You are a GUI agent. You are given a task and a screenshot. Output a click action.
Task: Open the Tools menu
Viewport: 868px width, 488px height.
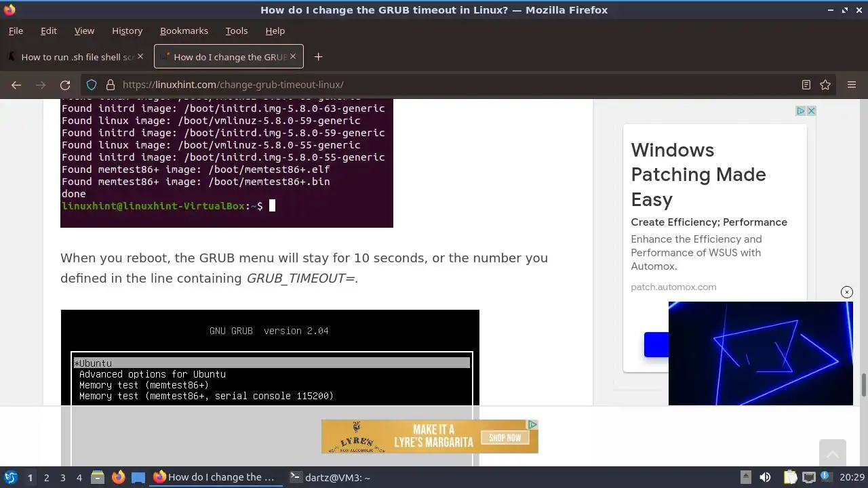[237, 30]
